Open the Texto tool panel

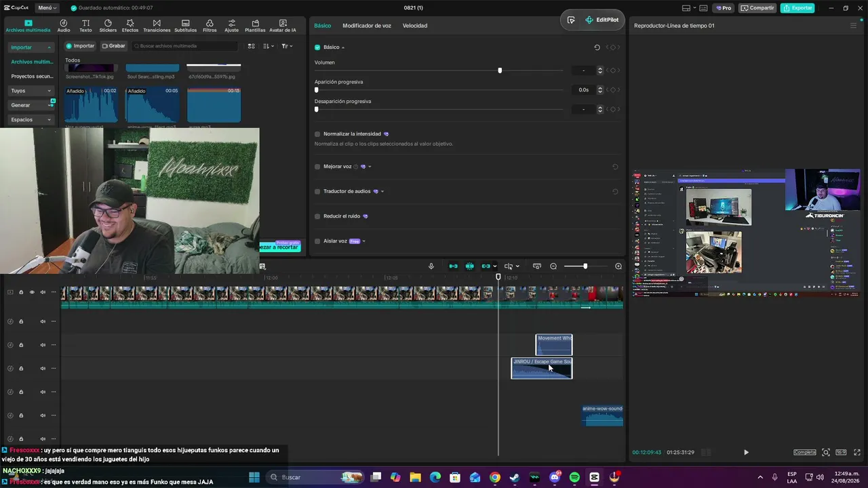tap(85, 26)
